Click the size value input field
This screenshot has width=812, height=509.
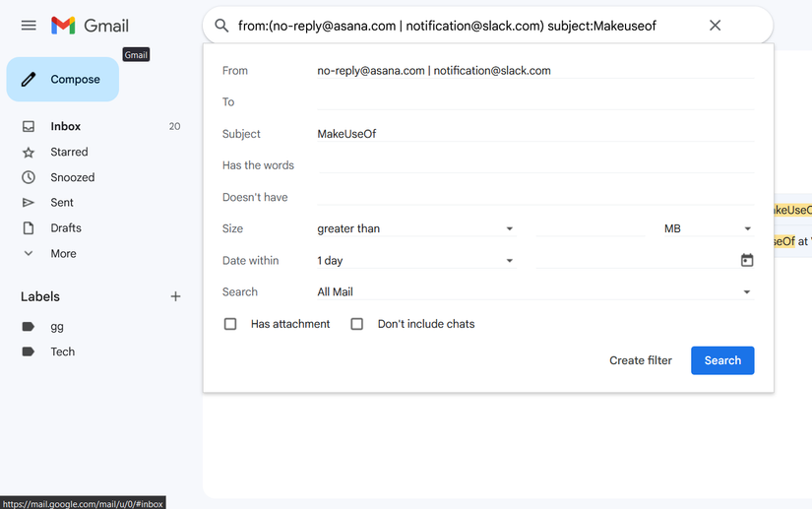[x=591, y=228]
